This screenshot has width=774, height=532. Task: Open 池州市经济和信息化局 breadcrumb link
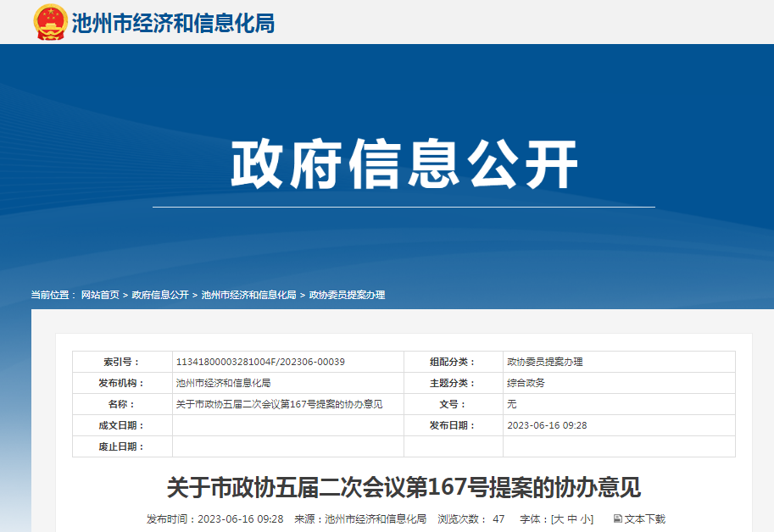(248, 295)
